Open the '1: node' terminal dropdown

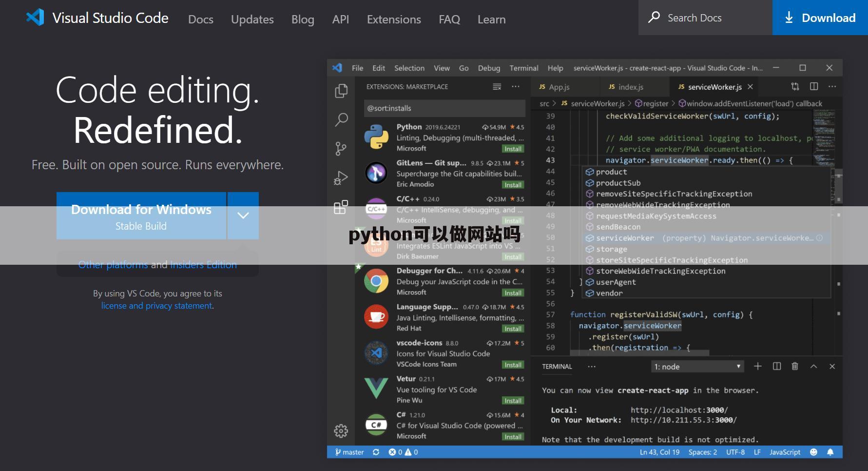[x=697, y=366]
